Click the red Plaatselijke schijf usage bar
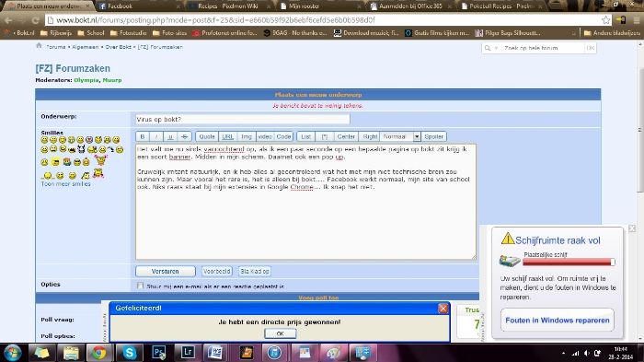 (569, 262)
